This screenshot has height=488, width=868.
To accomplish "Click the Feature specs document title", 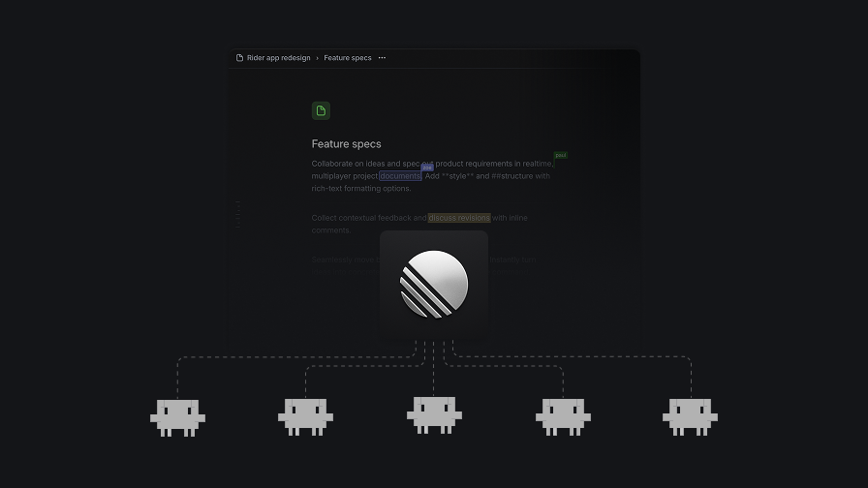I will [x=347, y=144].
